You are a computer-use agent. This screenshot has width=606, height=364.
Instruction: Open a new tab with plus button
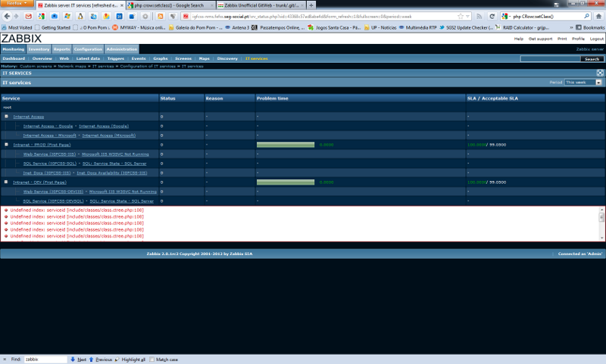[x=311, y=5]
